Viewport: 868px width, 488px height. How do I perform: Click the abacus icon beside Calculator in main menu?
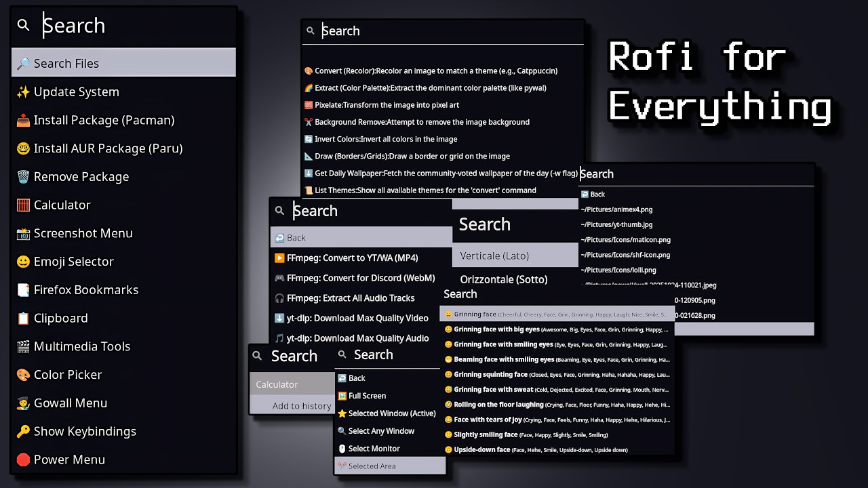click(23, 205)
